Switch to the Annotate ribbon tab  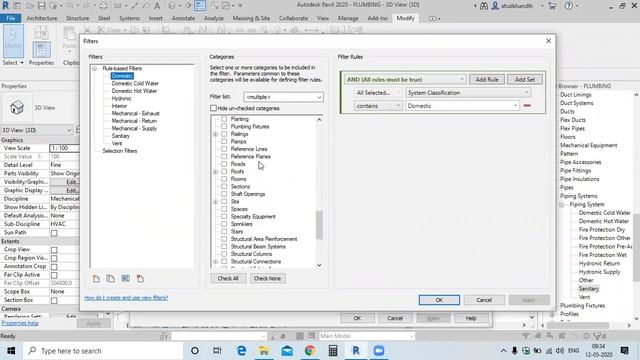tap(183, 18)
